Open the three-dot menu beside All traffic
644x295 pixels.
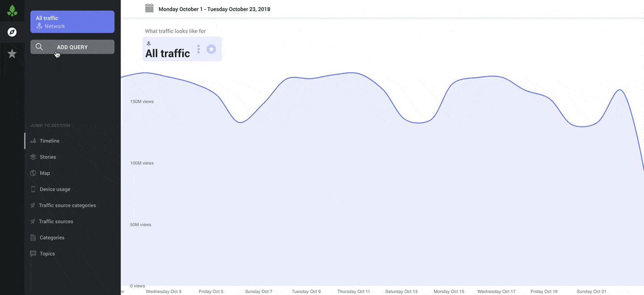[x=199, y=49]
